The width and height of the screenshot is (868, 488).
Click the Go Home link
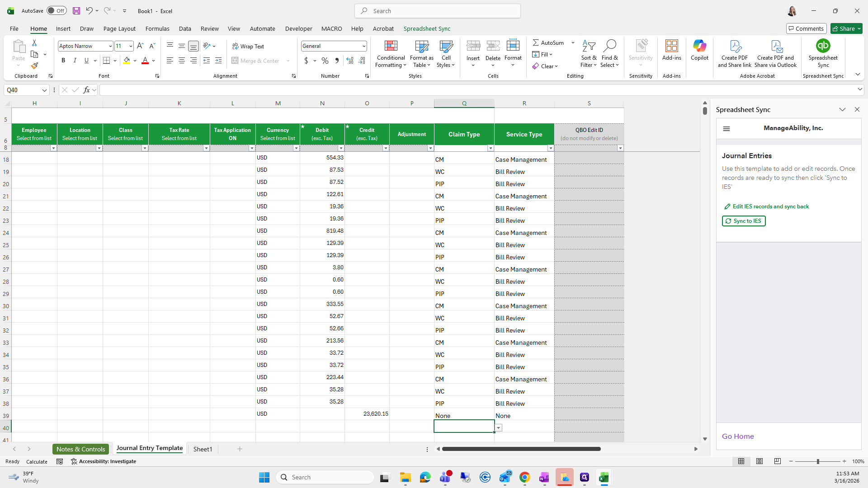(737, 436)
